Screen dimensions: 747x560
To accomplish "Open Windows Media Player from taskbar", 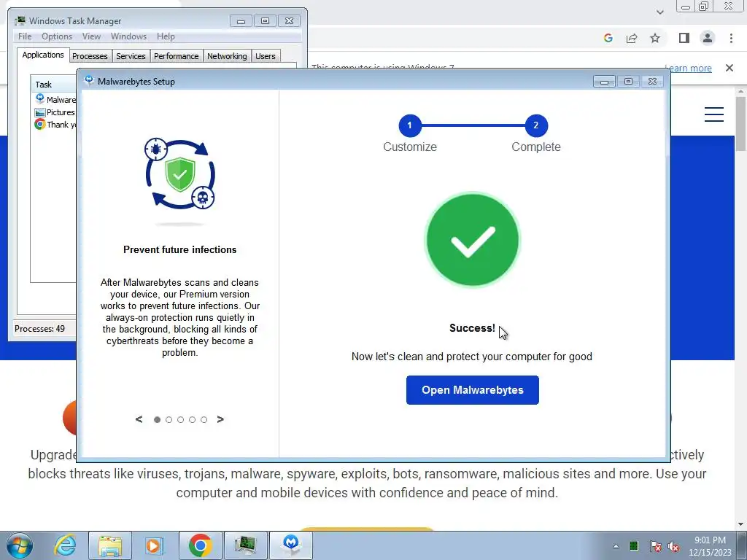I will click(155, 545).
